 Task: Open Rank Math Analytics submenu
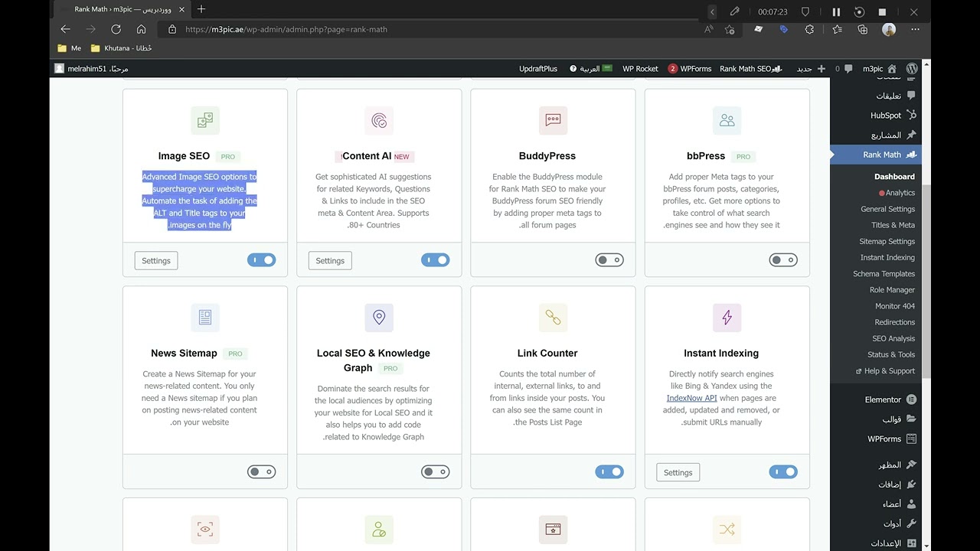click(x=900, y=193)
